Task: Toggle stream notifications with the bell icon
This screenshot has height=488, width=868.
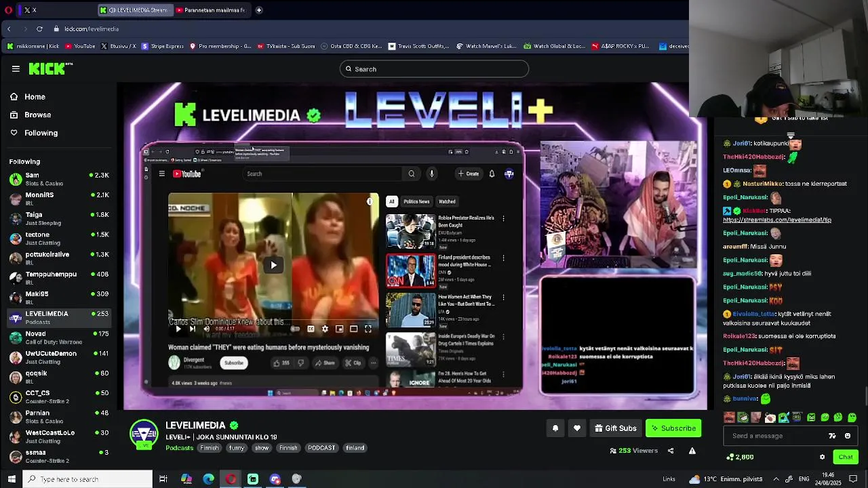Action: pyautogui.click(x=555, y=428)
